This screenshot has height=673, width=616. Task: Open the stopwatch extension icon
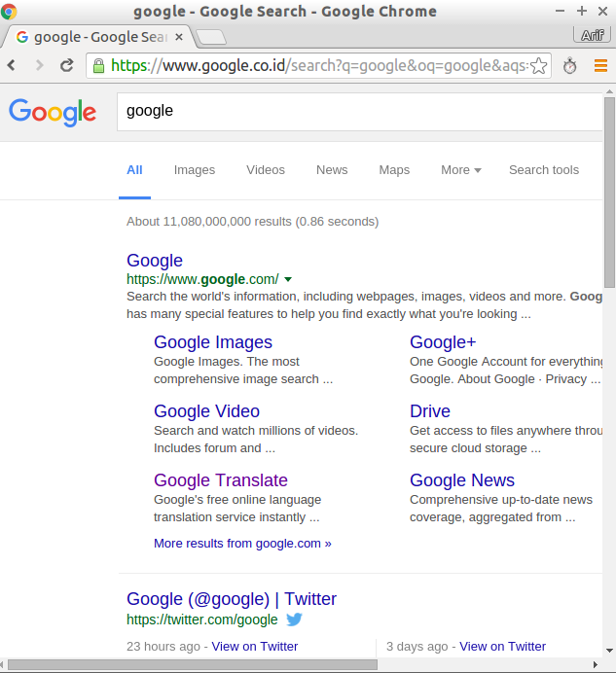pyautogui.click(x=569, y=66)
